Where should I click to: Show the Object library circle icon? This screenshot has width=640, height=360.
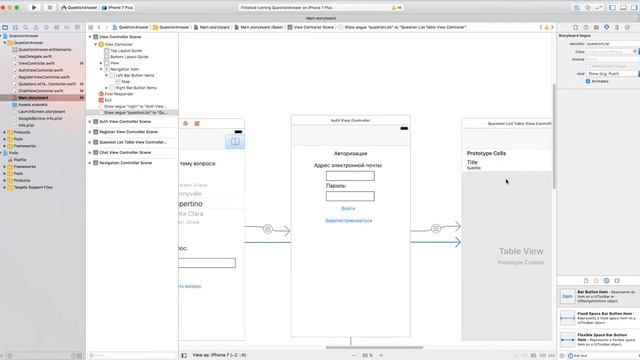pyautogui.click(x=607, y=281)
